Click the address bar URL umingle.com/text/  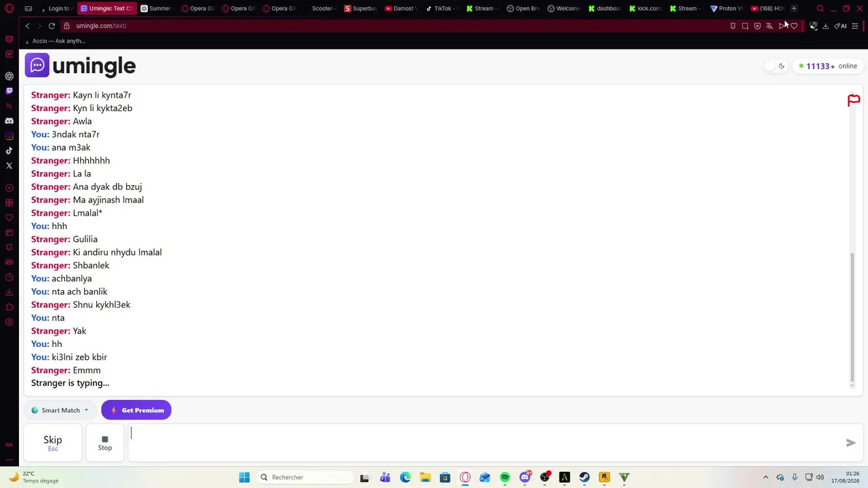coord(101,26)
